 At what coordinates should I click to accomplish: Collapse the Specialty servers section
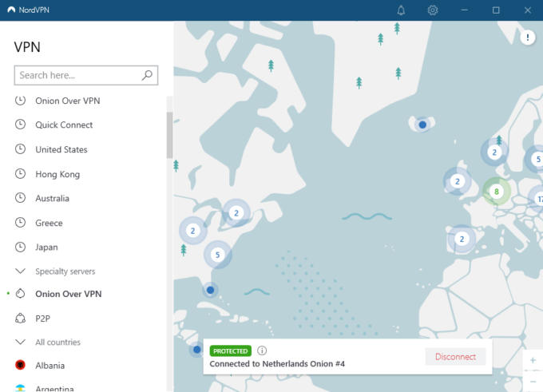21,271
